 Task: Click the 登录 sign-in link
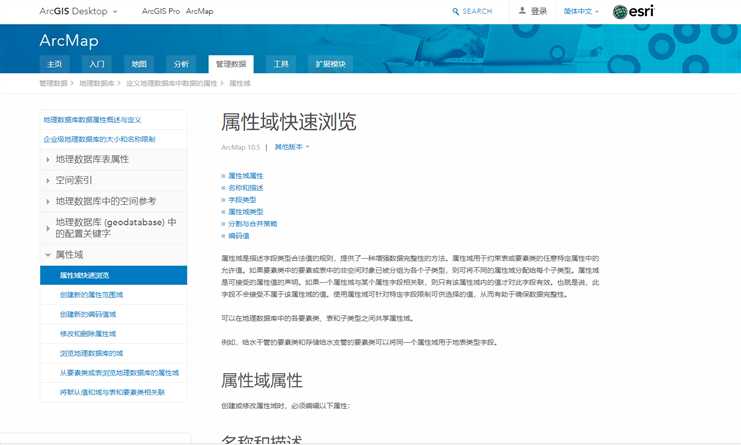(x=539, y=11)
